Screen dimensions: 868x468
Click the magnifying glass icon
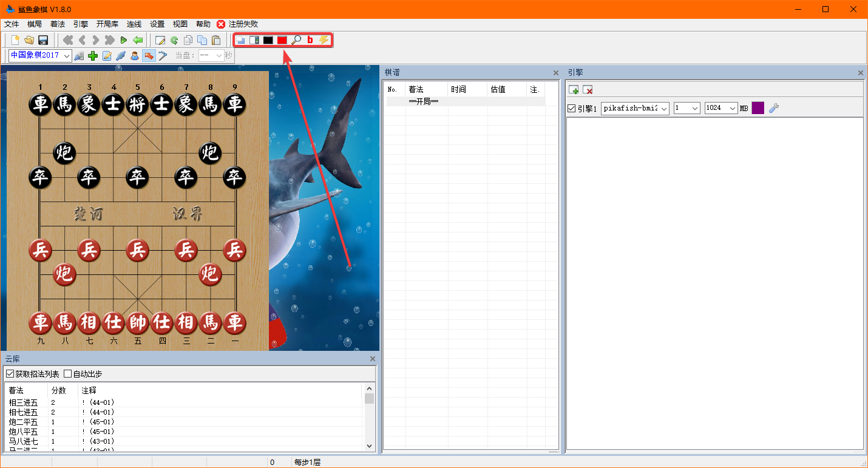coord(296,40)
